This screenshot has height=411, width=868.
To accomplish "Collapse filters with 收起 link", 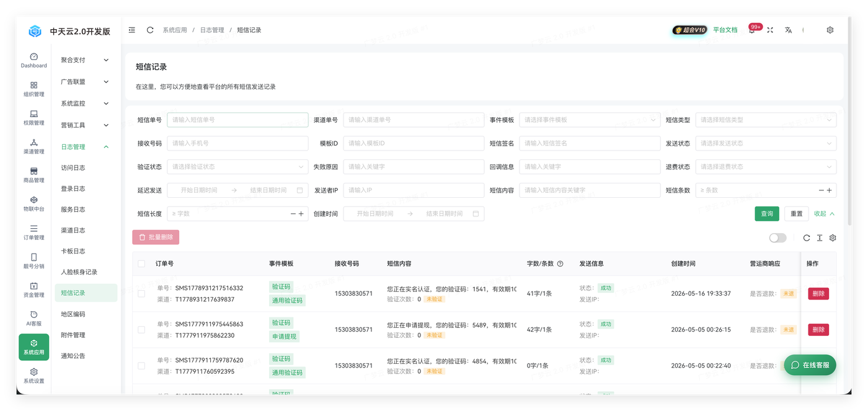I will pyautogui.click(x=825, y=214).
